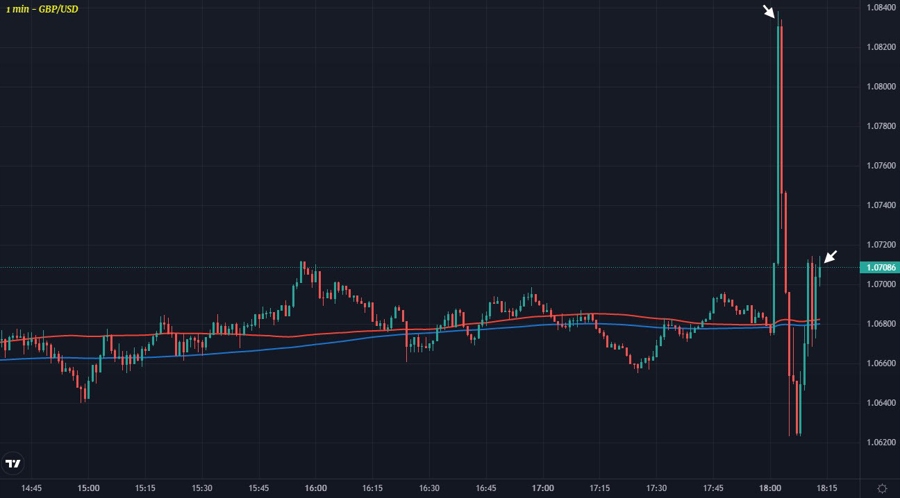This screenshot has width=900, height=498.
Task: Click the 1.07800 price axis label
Action: pyautogui.click(x=880, y=126)
